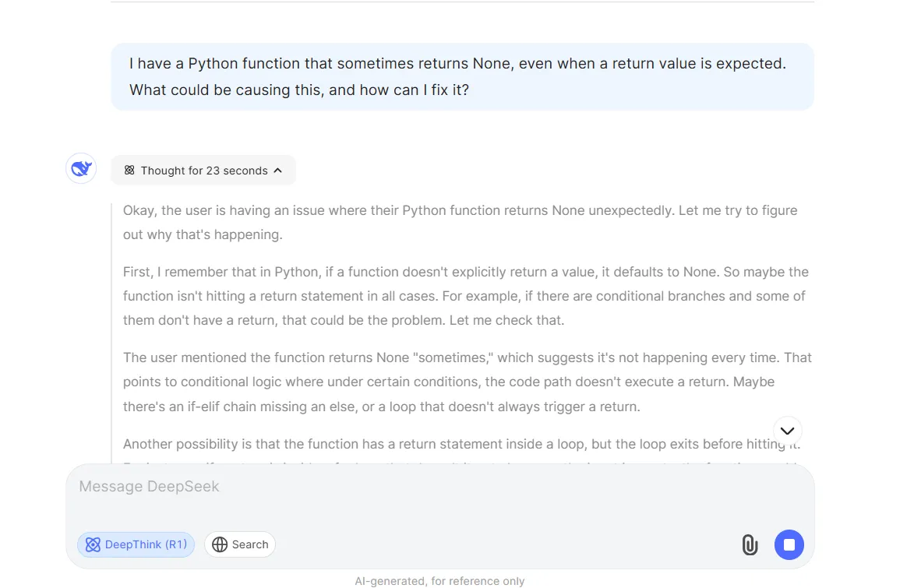The image size is (921, 588).
Task: Attach a file with the paperclip icon
Action: point(750,544)
